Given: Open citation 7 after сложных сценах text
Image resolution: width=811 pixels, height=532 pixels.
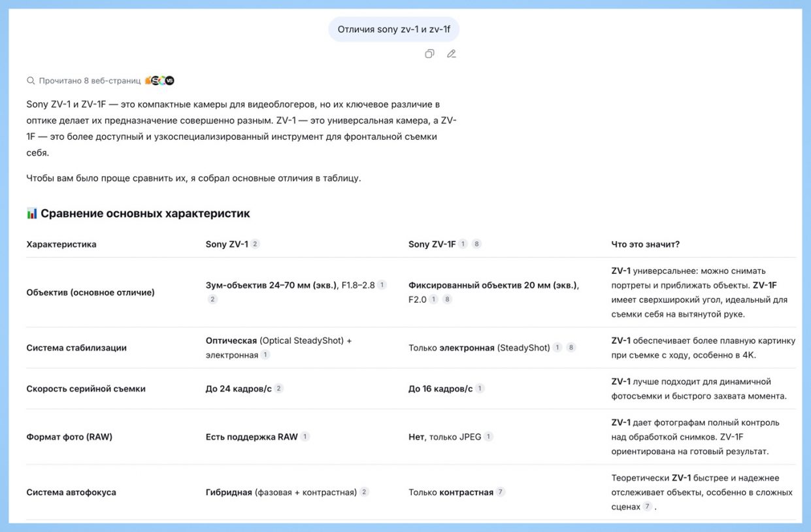Looking at the screenshot, I should click(x=648, y=506).
